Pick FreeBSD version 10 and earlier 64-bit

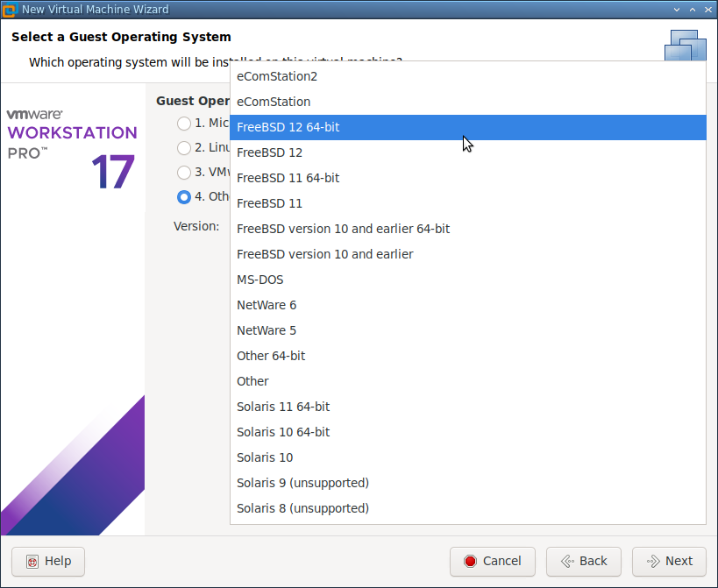coord(468,229)
